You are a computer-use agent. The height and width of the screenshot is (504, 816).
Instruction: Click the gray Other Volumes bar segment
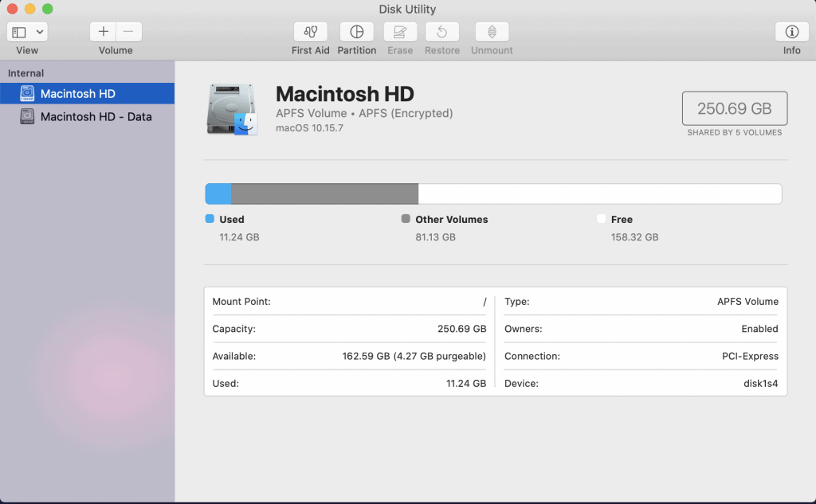pos(324,194)
